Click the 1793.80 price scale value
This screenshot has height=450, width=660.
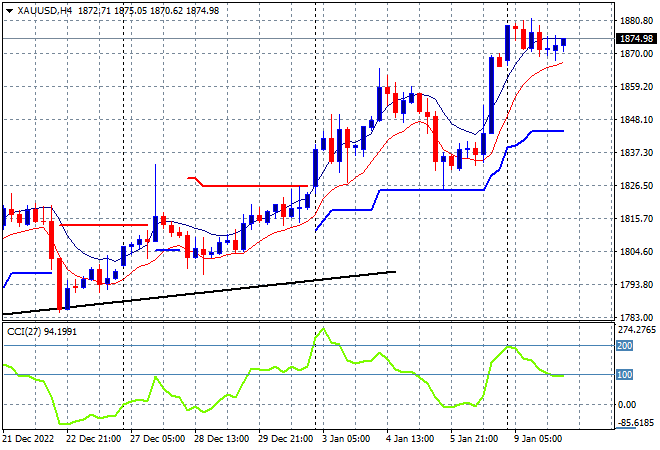pos(636,285)
